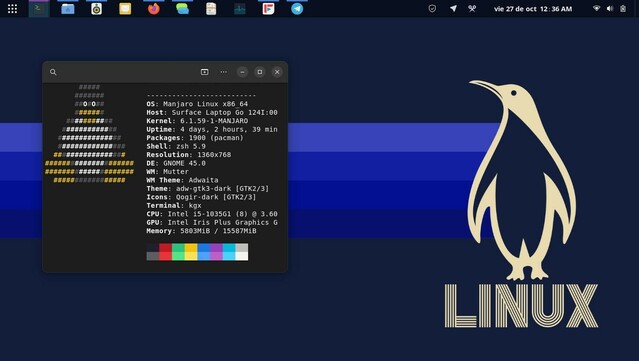Open the applications grid in top bar
This screenshot has height=361, width=639.
[12, 9]
